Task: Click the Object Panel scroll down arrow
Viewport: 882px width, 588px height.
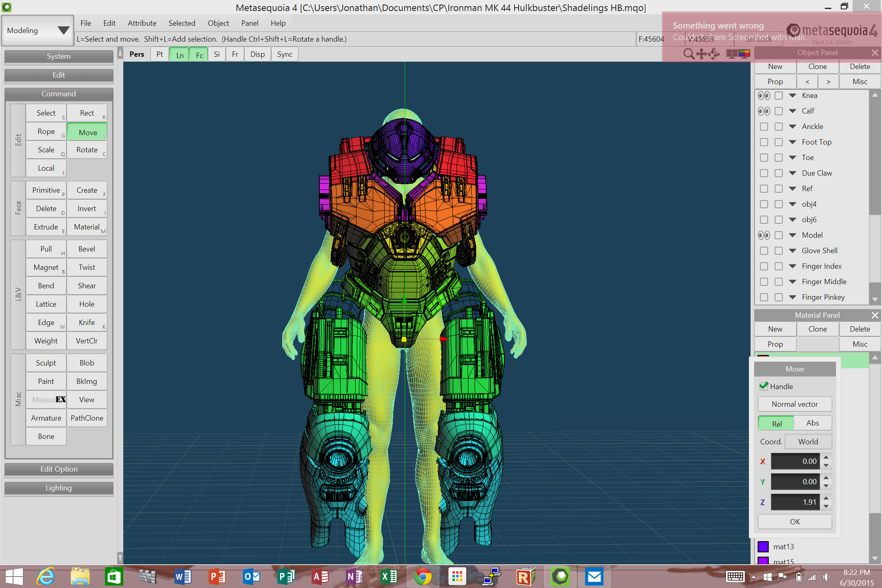Action: [x=875, y=299]
